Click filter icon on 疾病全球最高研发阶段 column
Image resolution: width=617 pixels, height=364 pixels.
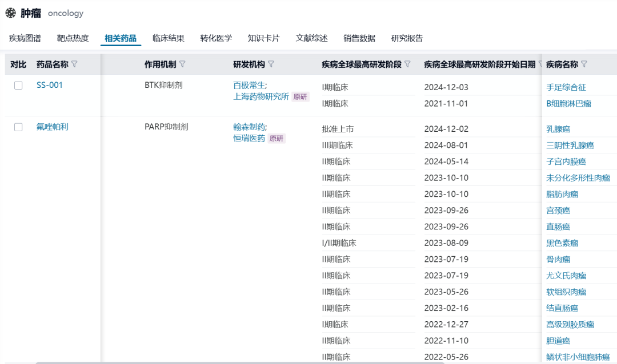[407, 64]
